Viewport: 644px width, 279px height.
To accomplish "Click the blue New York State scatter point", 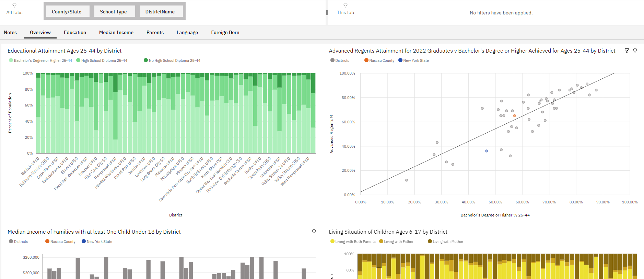I will tap(487, 151).
